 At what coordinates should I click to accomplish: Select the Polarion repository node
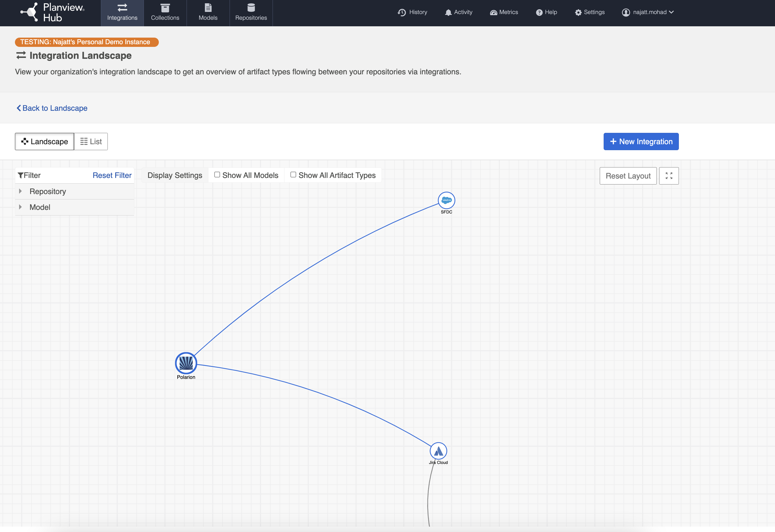coord(186,363)
